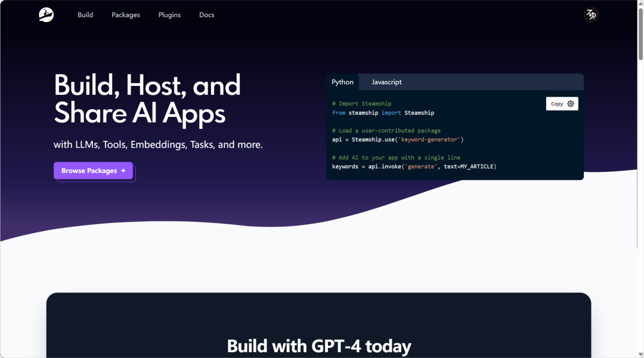Click the page's vertical scrollbar thumb
This screenshot has width=644, height=358.
pos(640,36)
